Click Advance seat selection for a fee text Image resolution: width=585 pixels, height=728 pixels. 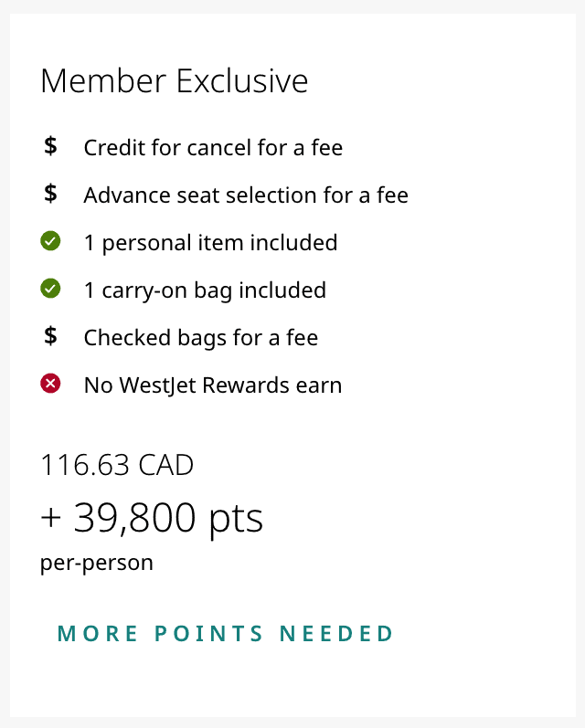point(246,195)
